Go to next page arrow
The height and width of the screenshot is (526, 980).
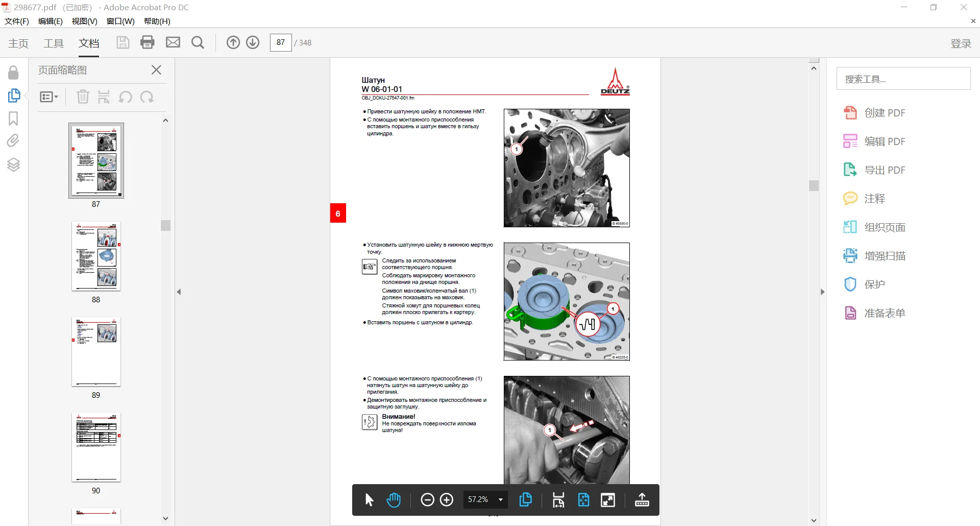pos(253,42)
